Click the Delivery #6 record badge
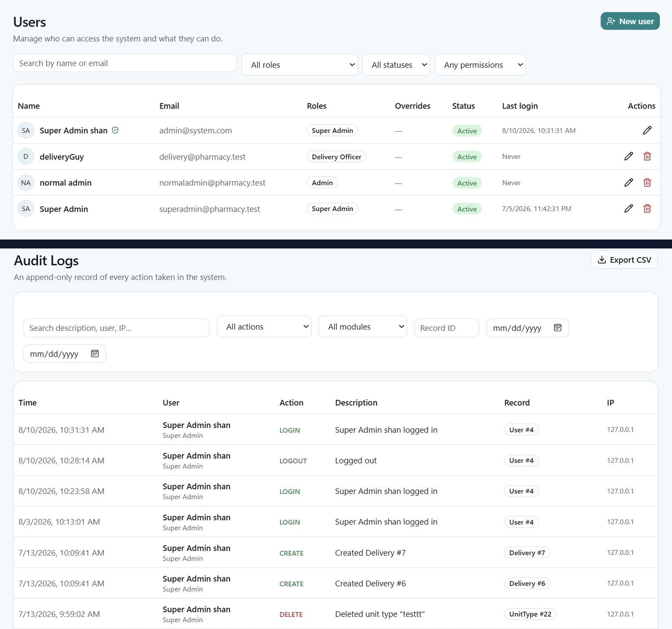Image resolution: width=672 pixels, height=629 pixels. click(527, 583)
